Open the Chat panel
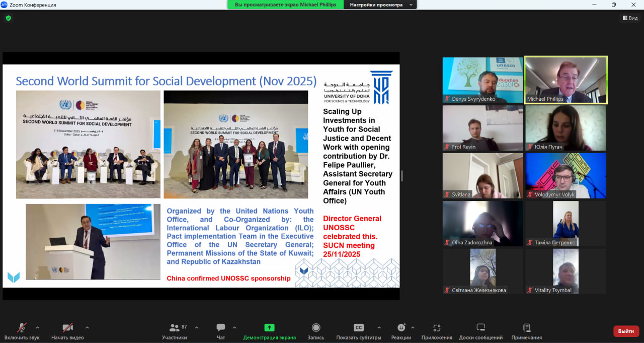Screen dimensions: 644x343 [220, 330]
